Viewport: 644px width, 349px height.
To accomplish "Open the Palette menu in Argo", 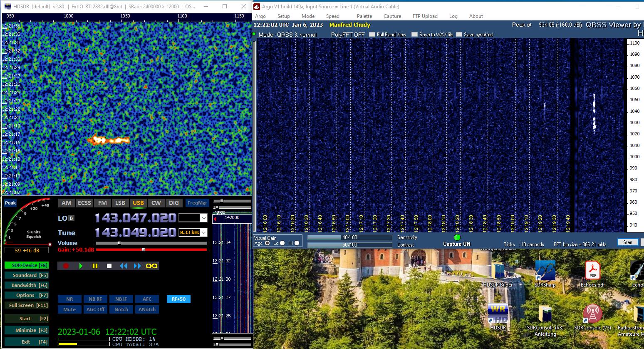I will coord(364,16).
